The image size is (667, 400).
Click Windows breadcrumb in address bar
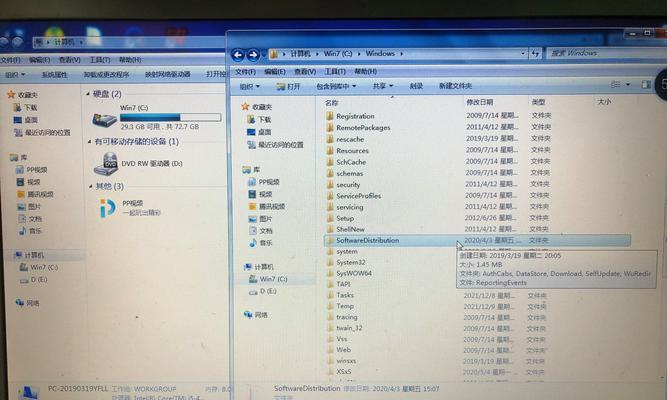[380, 54]
